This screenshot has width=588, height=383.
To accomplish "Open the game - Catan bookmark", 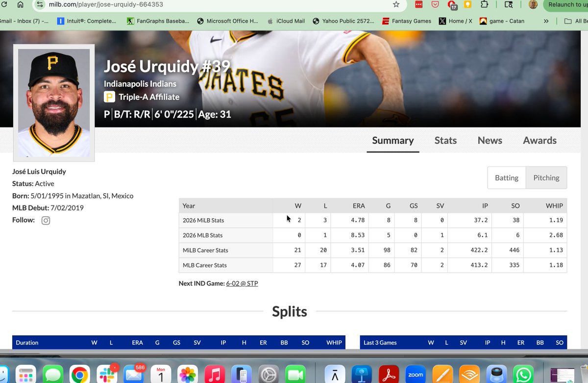I will (502, 21).
